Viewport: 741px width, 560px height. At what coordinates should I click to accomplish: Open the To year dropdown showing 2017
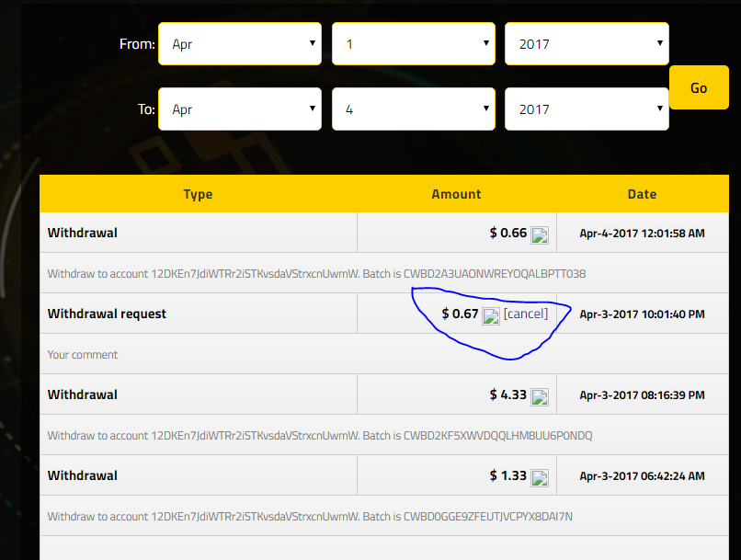coord(587,109)
